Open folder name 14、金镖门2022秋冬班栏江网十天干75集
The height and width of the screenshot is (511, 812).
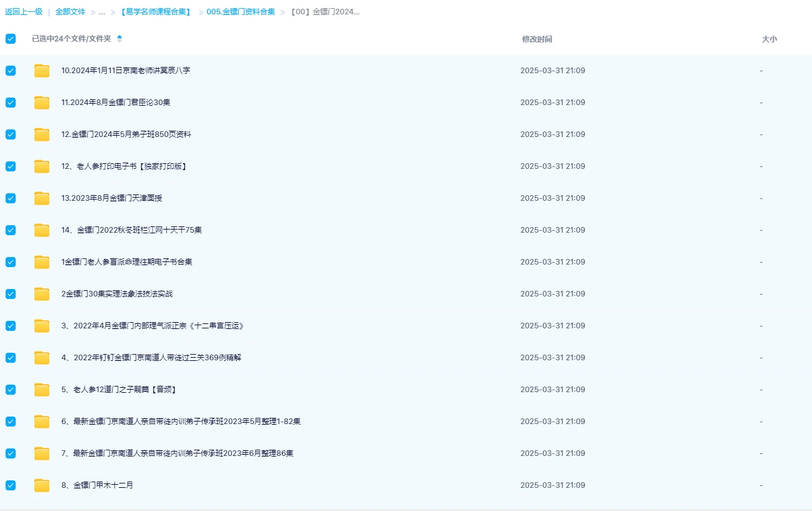[131, 230]
